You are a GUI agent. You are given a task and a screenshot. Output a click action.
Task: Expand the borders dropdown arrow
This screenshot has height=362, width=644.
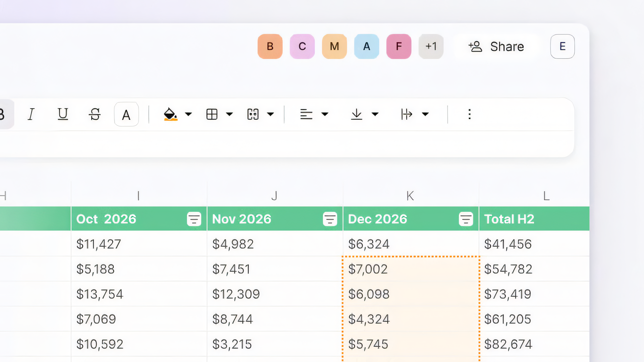(229, 114)
